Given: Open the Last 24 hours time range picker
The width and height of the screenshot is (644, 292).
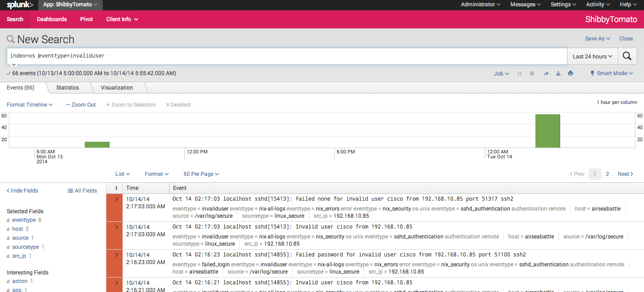Looking at the screenshot, I should point(592,56).
